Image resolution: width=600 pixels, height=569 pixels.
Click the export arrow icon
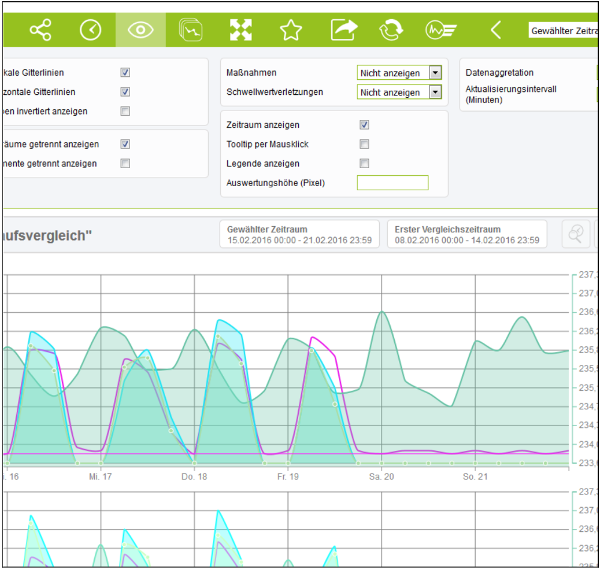[x=343, y=30]
